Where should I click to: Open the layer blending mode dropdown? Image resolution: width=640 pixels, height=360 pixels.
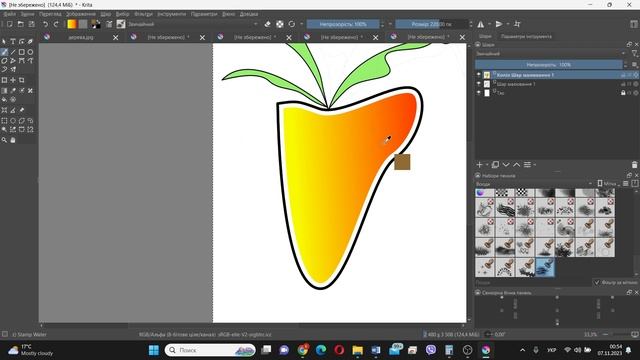coord(551,53)
